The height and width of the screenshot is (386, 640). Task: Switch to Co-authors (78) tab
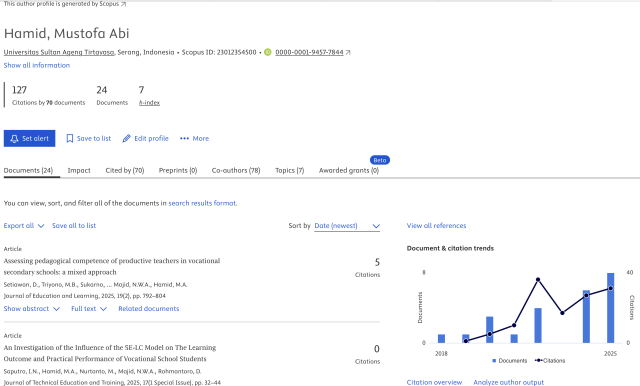236,171
